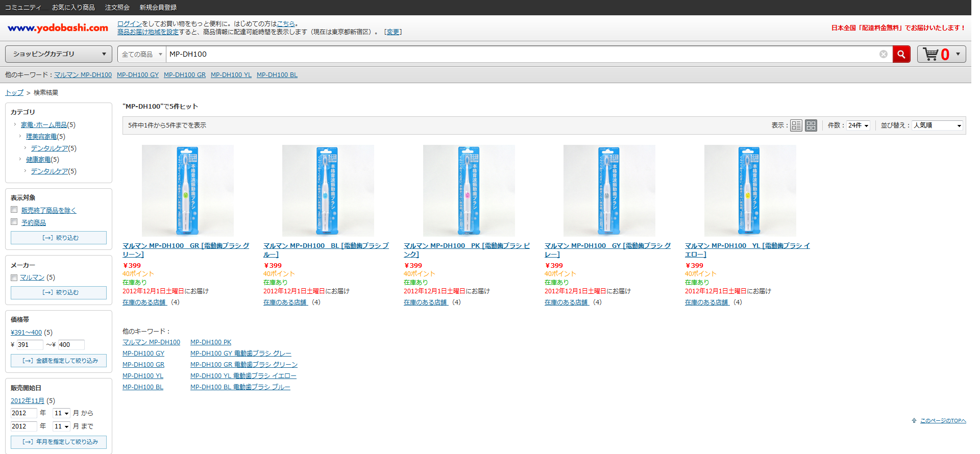Open the マルマン MP-DH100 GR product title link

pyautogui.click(x=186, y=250)
